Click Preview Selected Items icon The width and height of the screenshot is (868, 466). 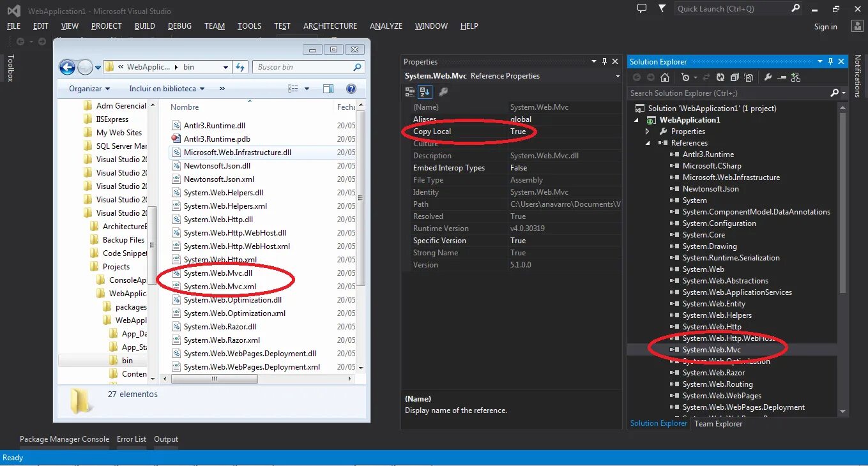click(782, 77)
